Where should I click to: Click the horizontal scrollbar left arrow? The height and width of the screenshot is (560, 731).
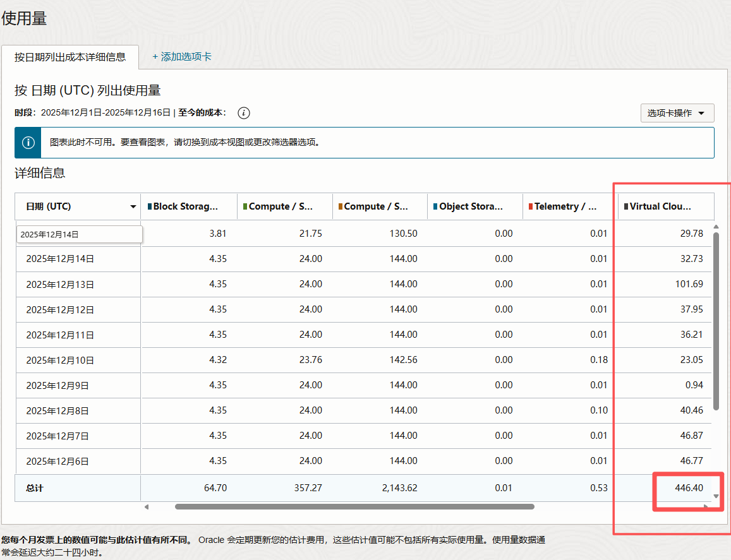pyautogui.click(x=147, y=506)
